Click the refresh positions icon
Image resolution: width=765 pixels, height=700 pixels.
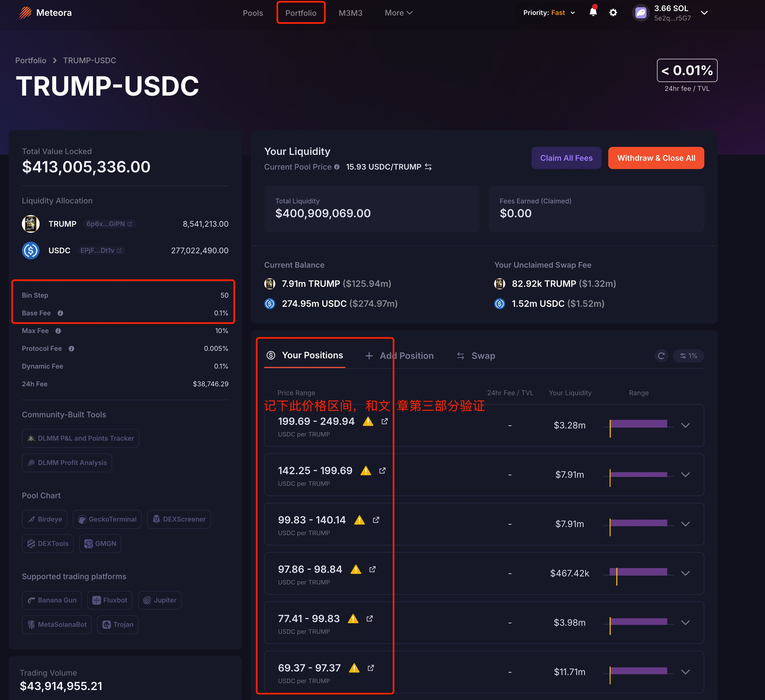[x=661, y=356]
